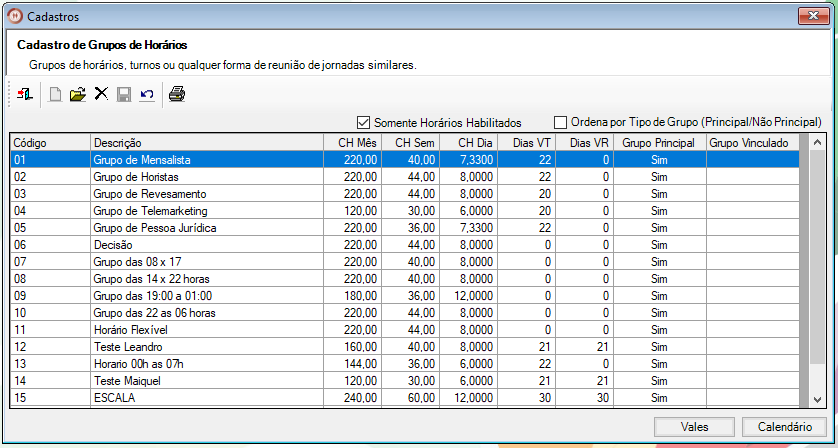Screen dimensions: 838x448
Task: Click the Calendário button
Action: 784,427
